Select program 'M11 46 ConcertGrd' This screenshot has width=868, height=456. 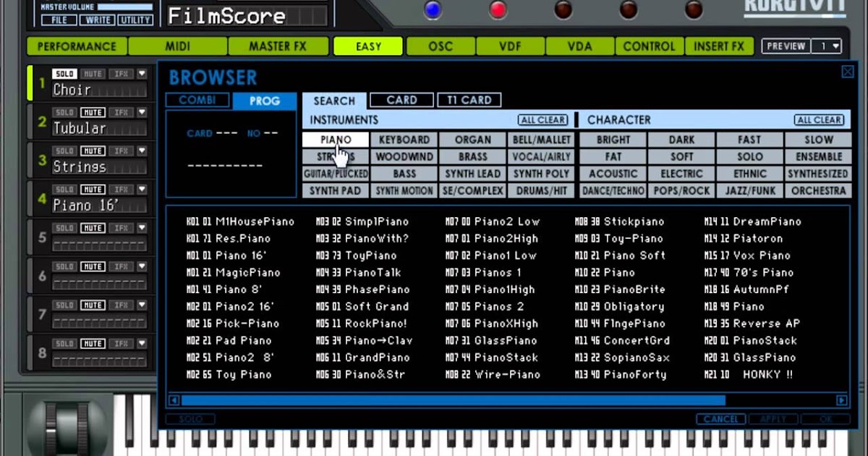click(x=622, y=340)
